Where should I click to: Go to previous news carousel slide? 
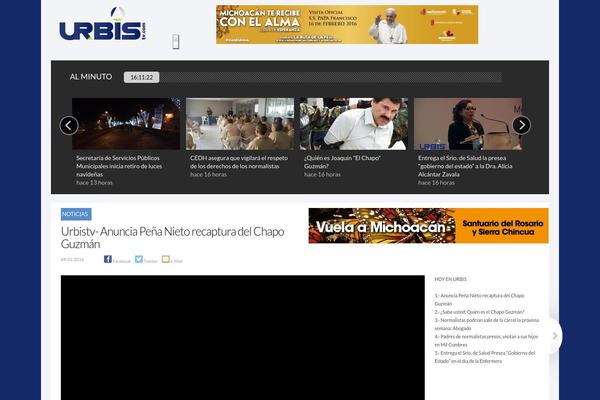69,125
